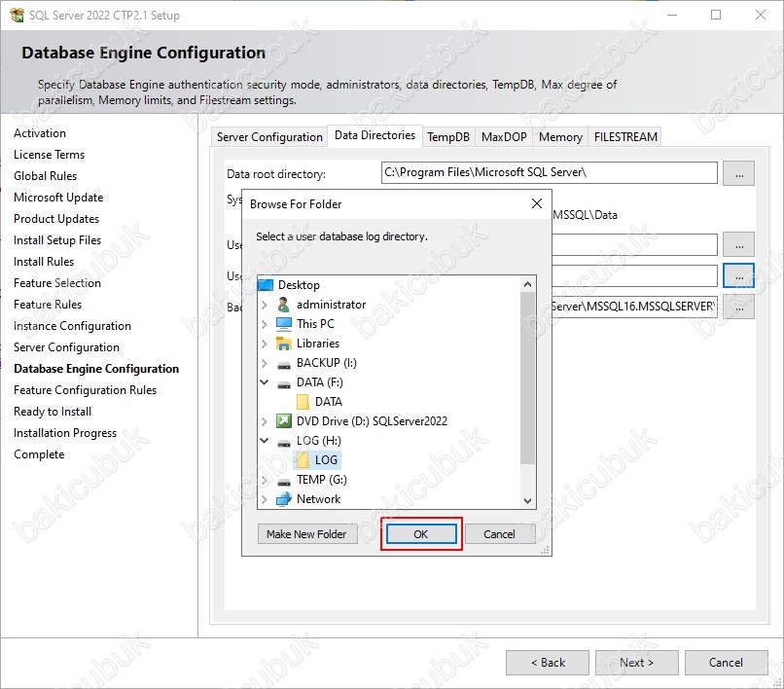The image size is (784, 689).
Task: Confirm folder selection with OK
Action: coord(421,534)
